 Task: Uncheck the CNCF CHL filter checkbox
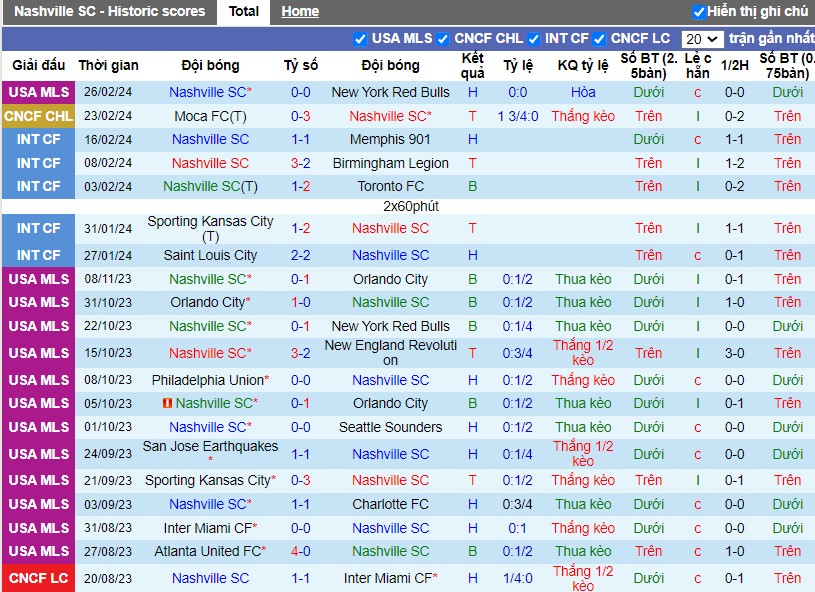point(442,39)
